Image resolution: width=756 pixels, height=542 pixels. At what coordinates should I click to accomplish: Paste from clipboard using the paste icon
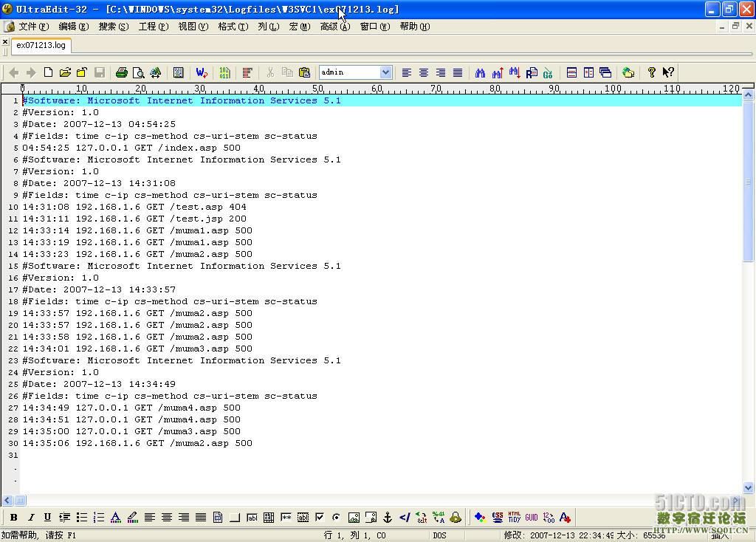(304, 72)
